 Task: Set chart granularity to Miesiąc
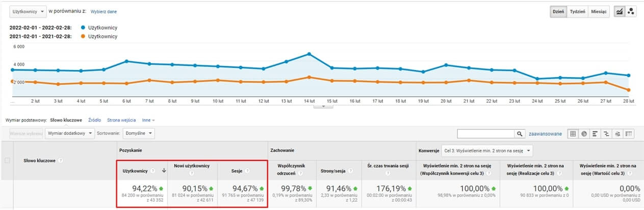click(x=599, y=12)
